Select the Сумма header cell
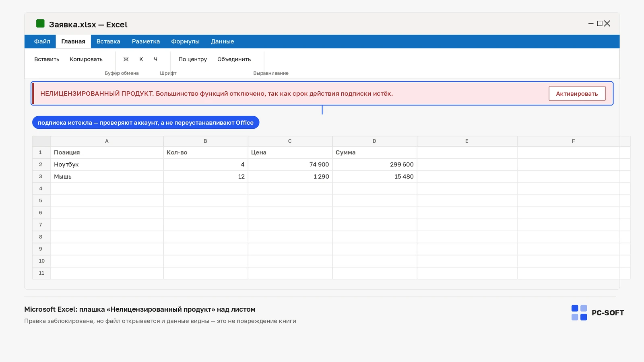644x362 pixels. click(x=375, y=152)
